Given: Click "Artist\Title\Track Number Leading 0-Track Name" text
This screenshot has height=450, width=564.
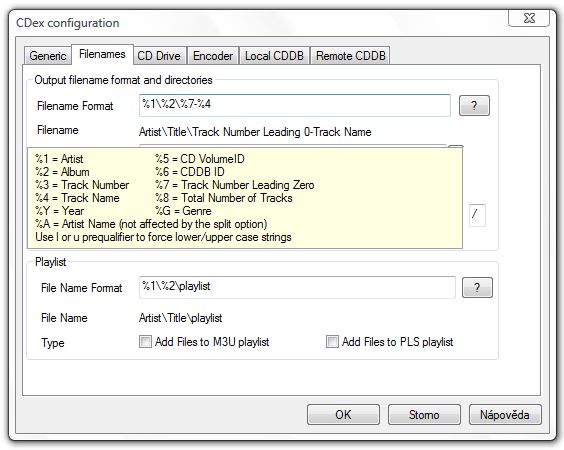Looking at the screenshot, I should [x=255, y=132].
